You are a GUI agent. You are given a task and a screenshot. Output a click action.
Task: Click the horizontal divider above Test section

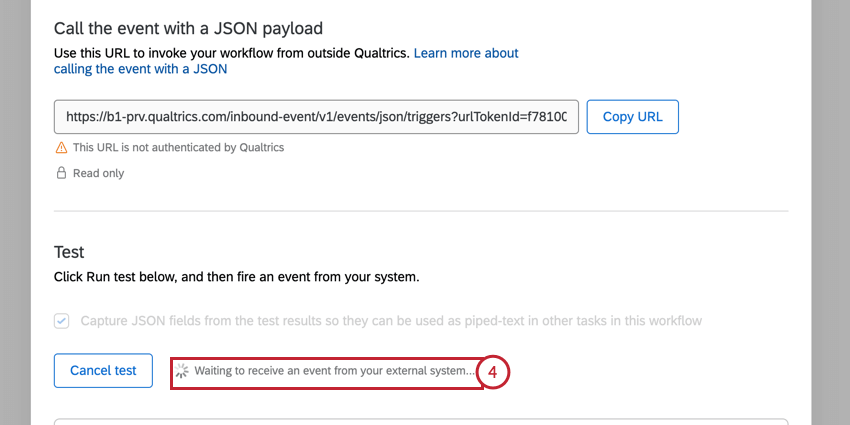pos(421,211)
